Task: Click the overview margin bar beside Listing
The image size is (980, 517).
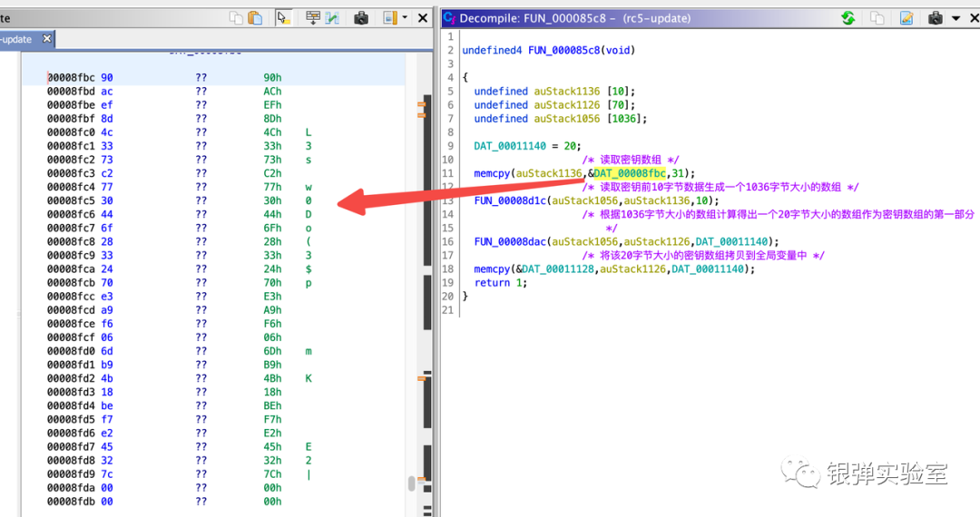Action: coord(427,285)
